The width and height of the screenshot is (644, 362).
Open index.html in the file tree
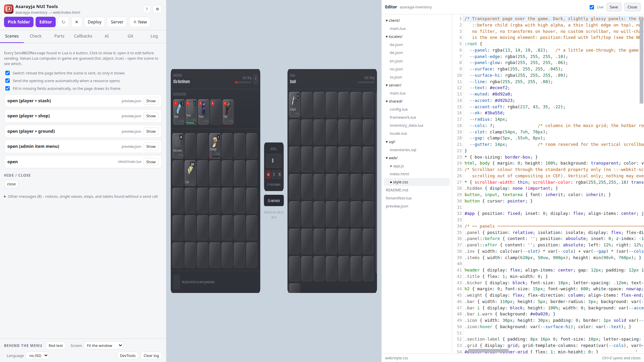(399, 174)
